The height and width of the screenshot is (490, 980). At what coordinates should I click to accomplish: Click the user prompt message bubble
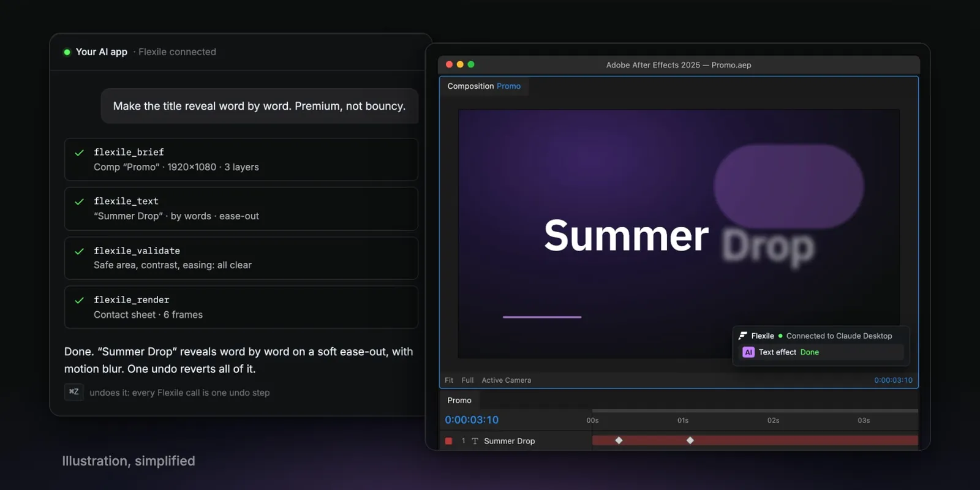(260, 106)
